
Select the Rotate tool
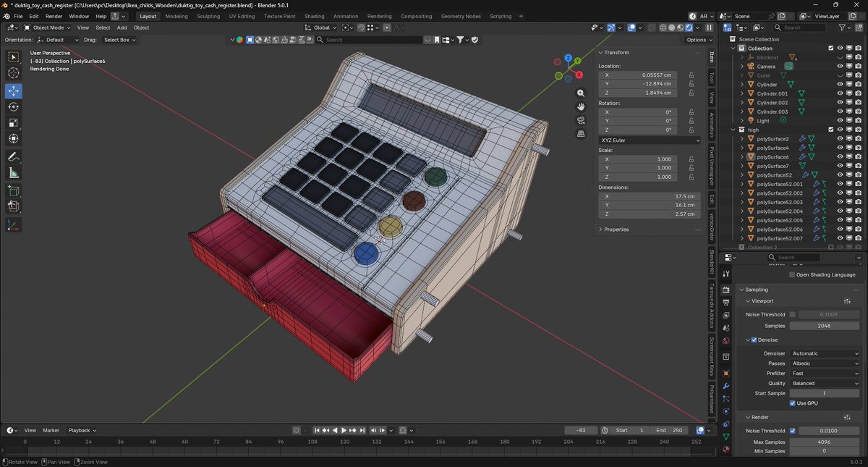click(14, 107)
